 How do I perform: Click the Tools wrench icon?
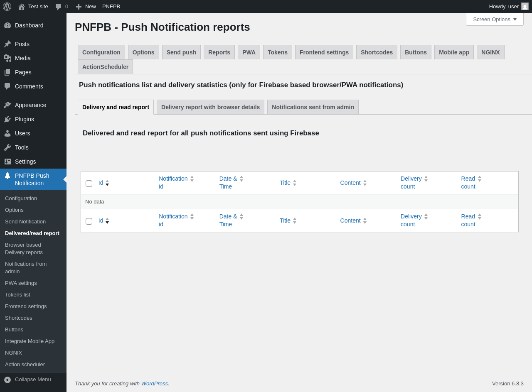[7, 147]
